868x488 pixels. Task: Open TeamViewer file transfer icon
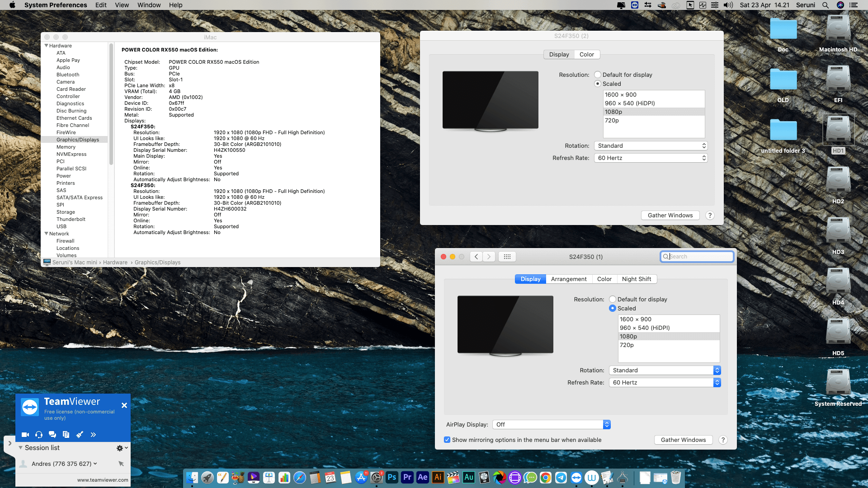[66, 435]
